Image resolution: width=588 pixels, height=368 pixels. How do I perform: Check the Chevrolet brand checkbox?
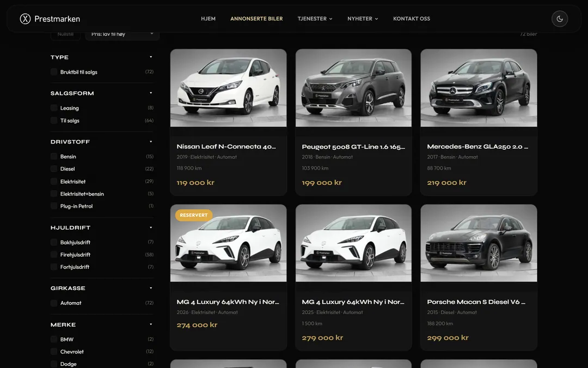(54, 352)
